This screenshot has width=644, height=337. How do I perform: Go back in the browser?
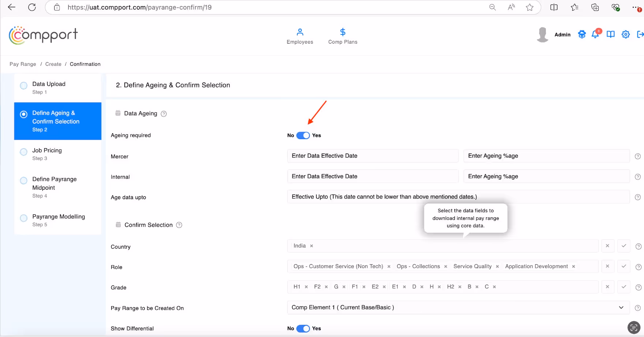12,7
